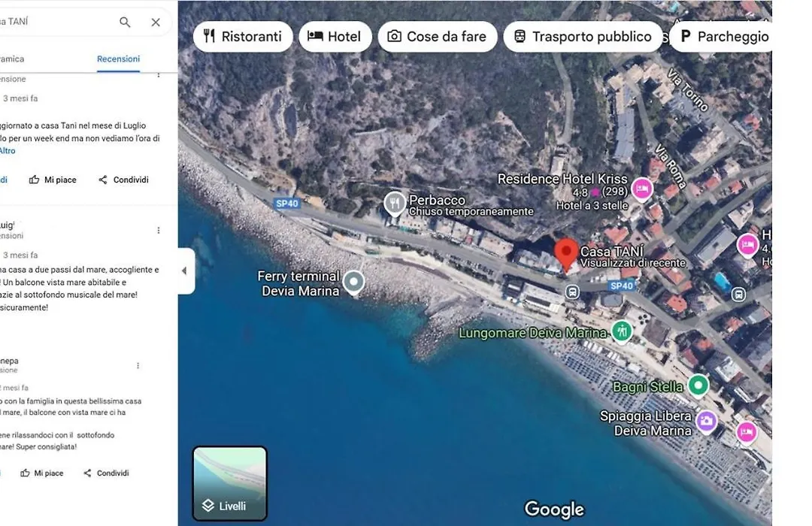Click the Casa TANÍ map label
The image size is (812, 526).
tap(612, 252)
